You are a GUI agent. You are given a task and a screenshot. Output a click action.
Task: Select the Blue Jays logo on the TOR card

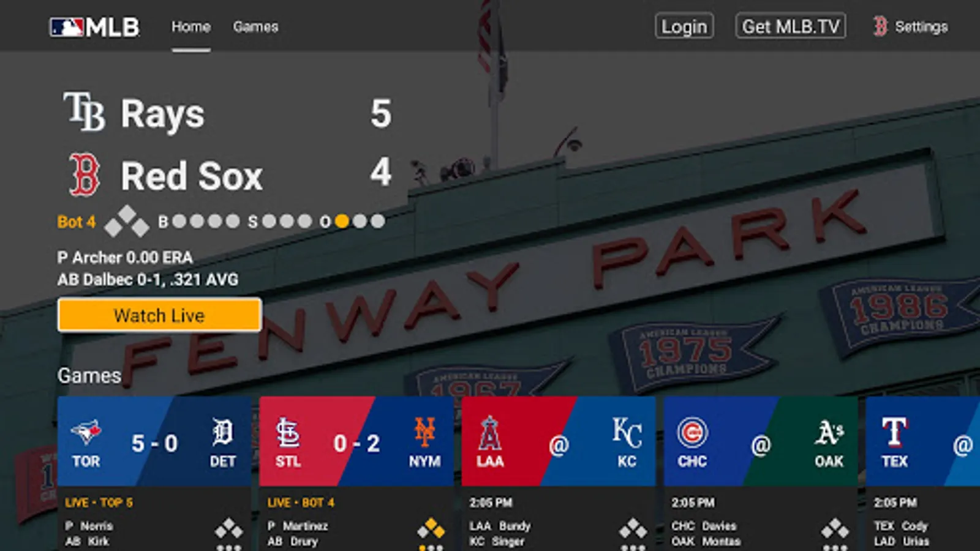86,432
